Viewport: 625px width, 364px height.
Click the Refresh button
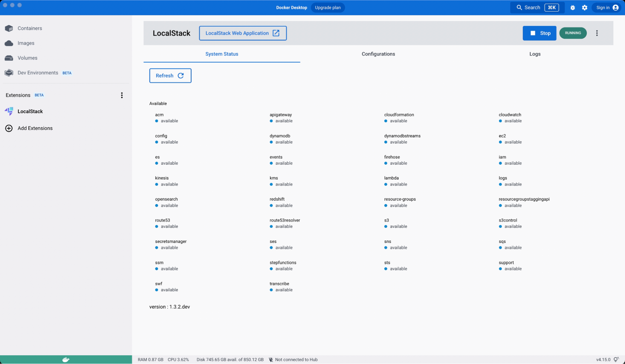[170, 75]
